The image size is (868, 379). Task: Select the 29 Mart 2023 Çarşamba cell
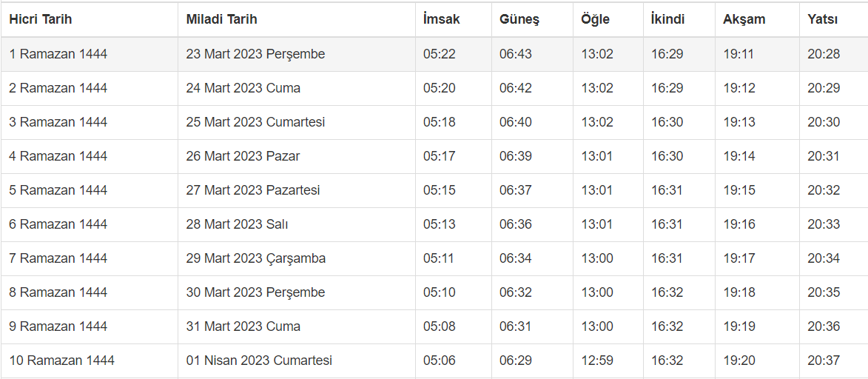(255, 258)
